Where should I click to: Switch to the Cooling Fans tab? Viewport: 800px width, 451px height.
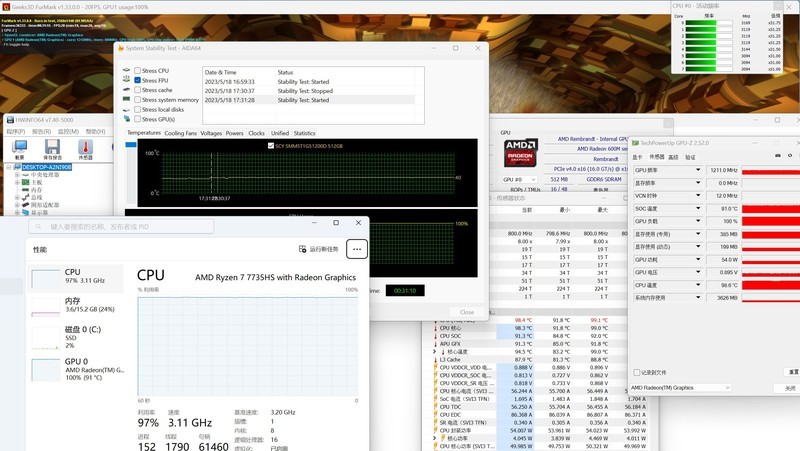pos(181,133)
